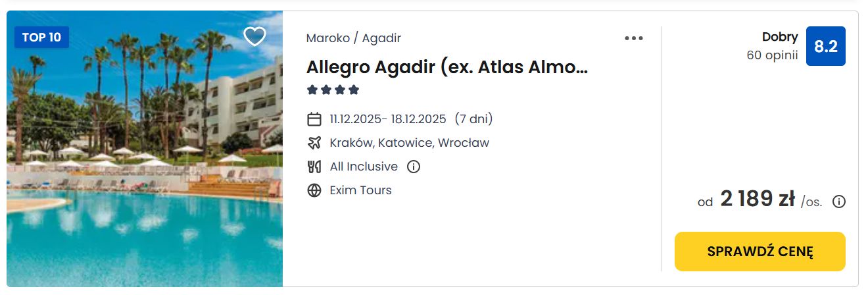Click the All Inclusive info icon

coord(414,167)
